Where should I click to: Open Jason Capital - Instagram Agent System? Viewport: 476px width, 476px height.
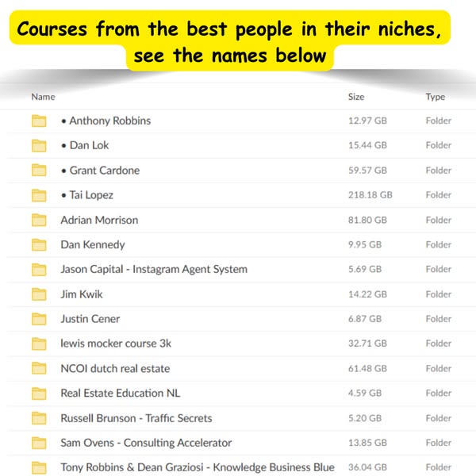154,270
